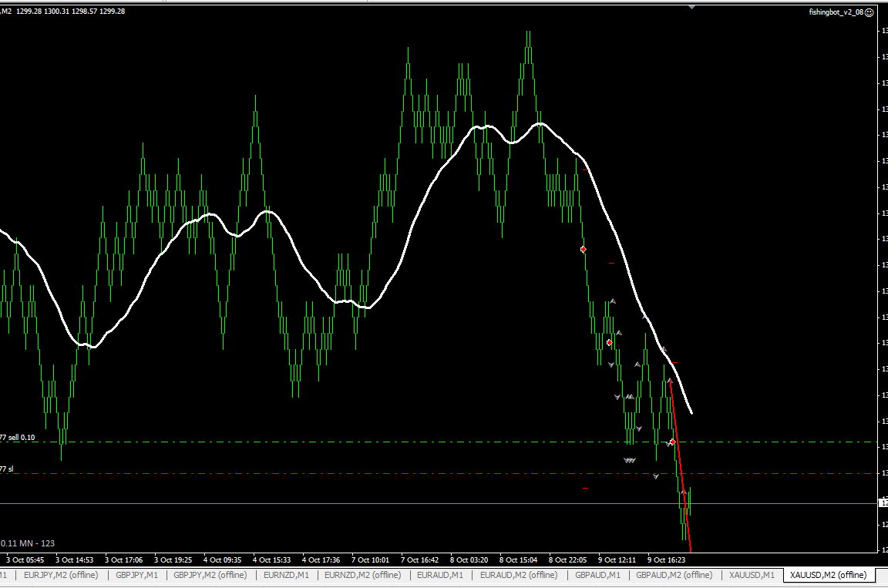
Task: Select the EURAUD,M1 chart tab
Action: point(440,575)
